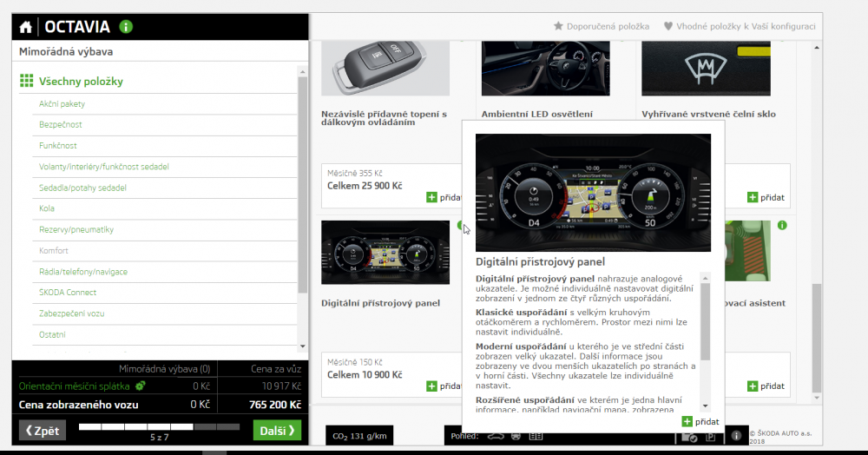Click the main equipment list scroll-up arrow

click(817, 48)
